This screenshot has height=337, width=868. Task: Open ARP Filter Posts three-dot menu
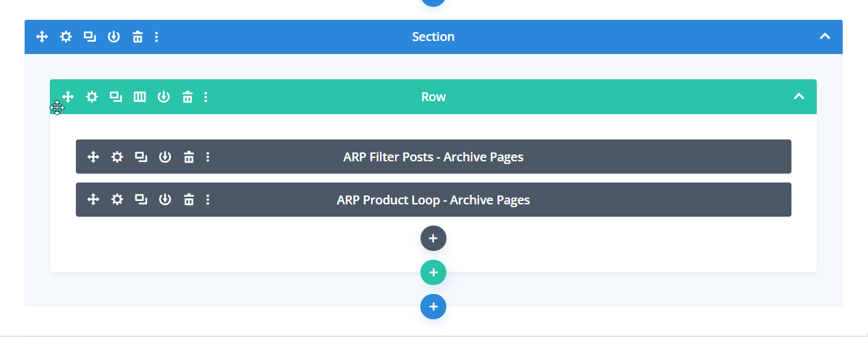[208, 157]
